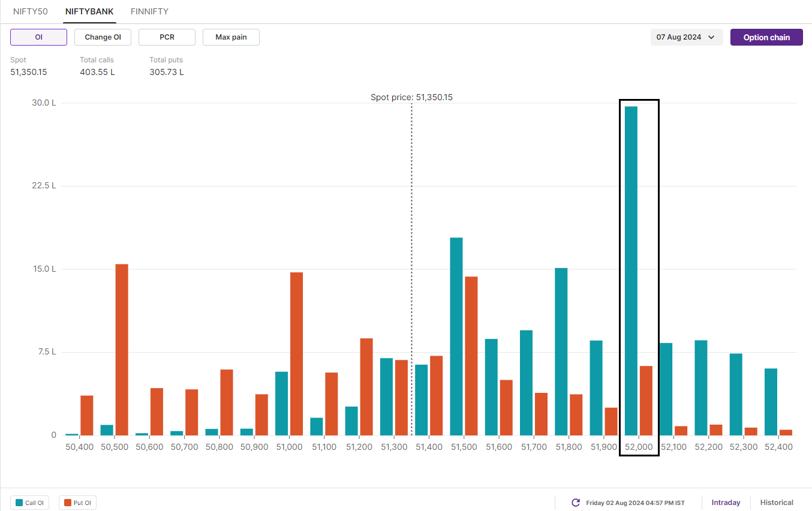Click the 51,100 put OI bar
Image resolution: width=812 pixels, height=511 pixels.
(332, 404)
